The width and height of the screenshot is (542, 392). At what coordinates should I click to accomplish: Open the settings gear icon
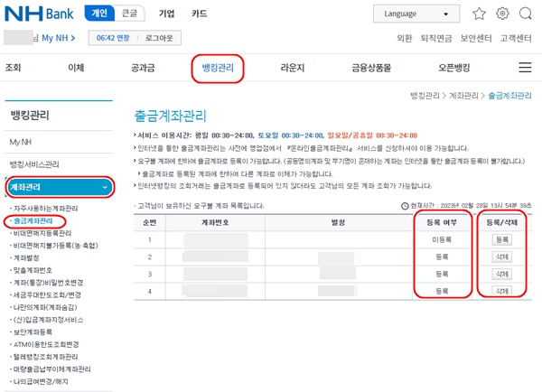tap(502, 14)
